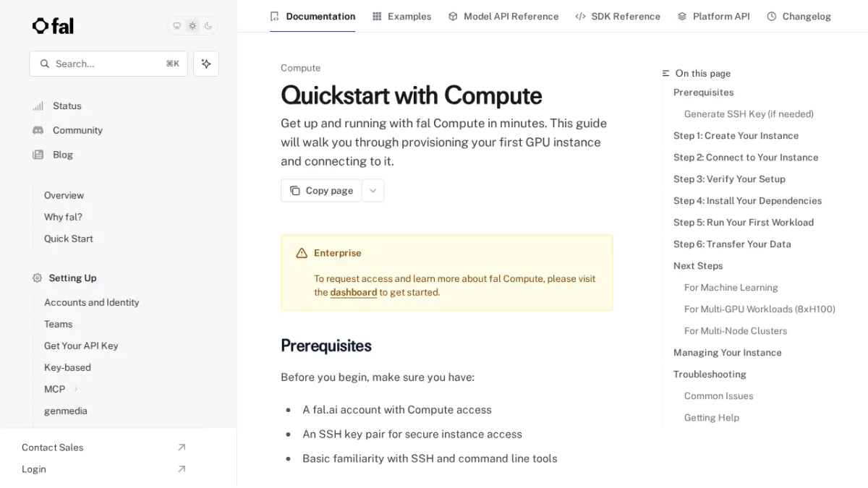Jump to Getting Help
The image size is (868, 488).
(x=712, y=418)
